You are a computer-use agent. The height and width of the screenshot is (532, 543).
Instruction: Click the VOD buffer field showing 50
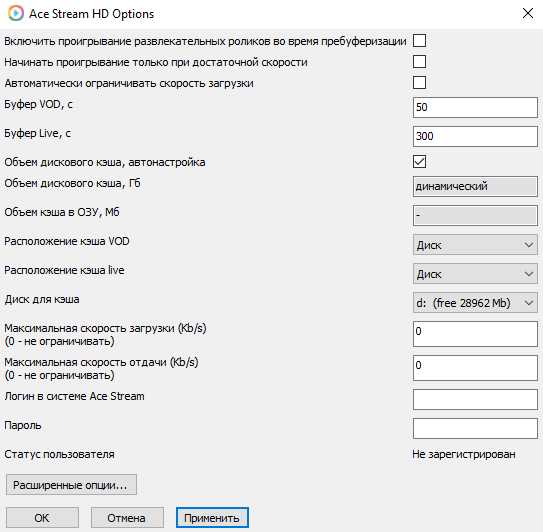(x=475, y=107)
